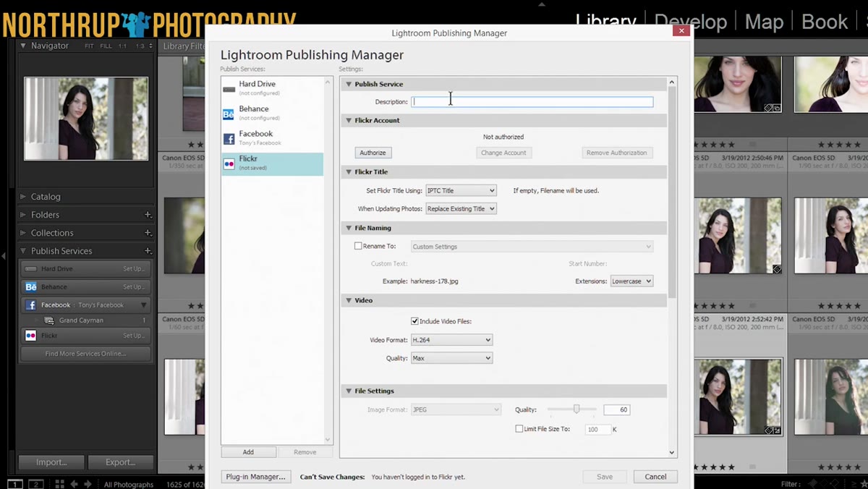Enable Rename To checkbox
The width and height of the screenshot is (868, 489).
358,246
